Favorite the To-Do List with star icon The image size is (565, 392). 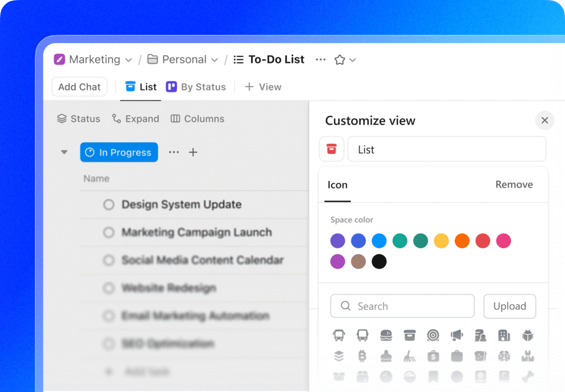coord(339,60)
